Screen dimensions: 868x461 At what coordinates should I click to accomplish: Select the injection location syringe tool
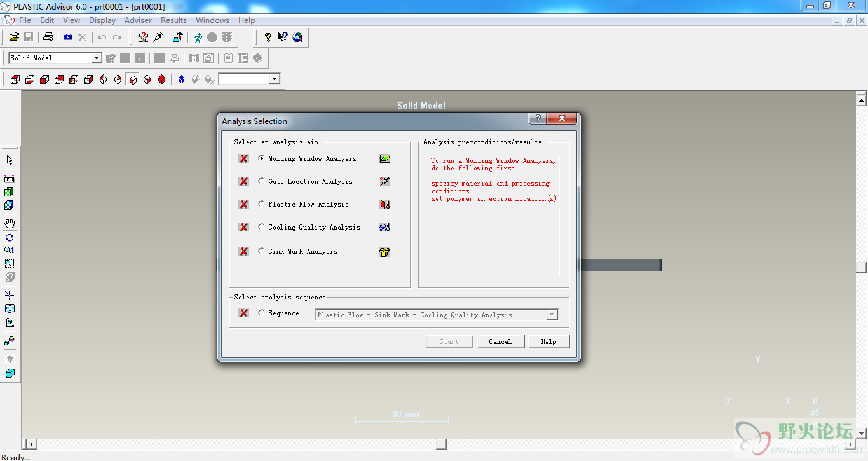click(158, 38)
